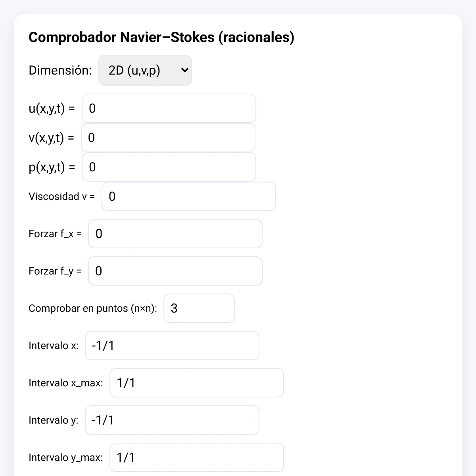Select the p(x,y,t) pressure field

click(x=169, y=167)
